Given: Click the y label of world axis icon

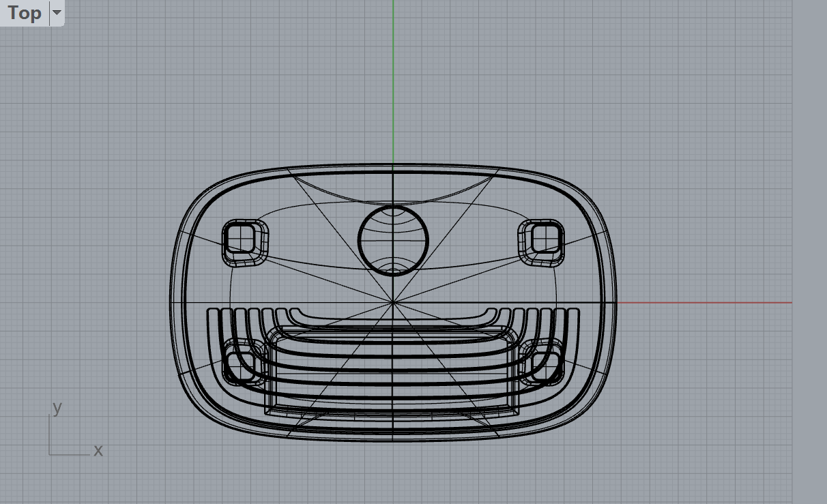Looking at the screenshot, I should tap(57, 408).
